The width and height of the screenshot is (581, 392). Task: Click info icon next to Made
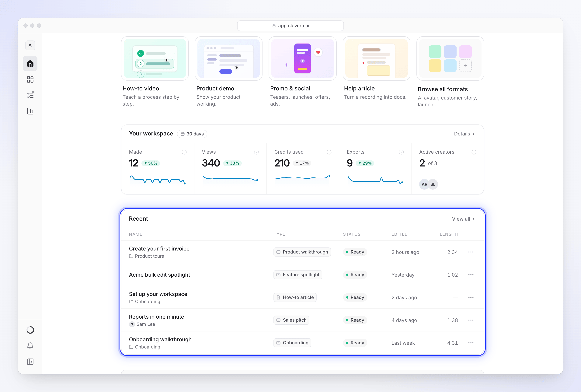184,152
